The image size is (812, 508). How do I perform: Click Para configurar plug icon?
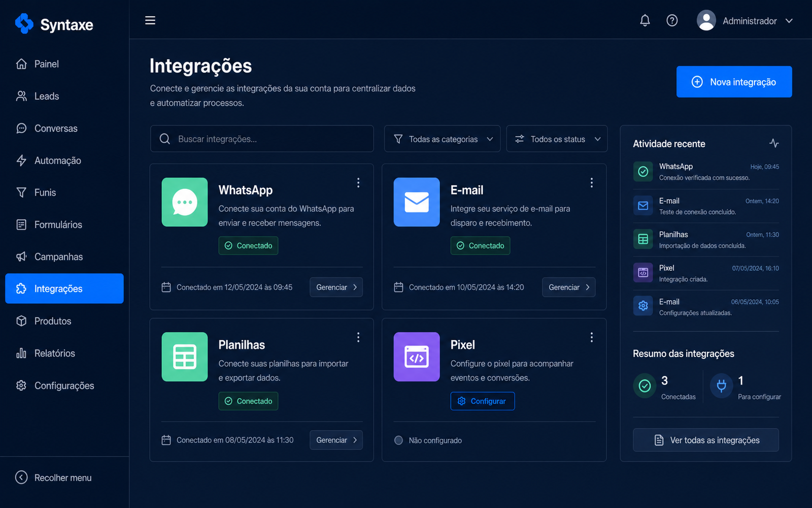(721, 386)
